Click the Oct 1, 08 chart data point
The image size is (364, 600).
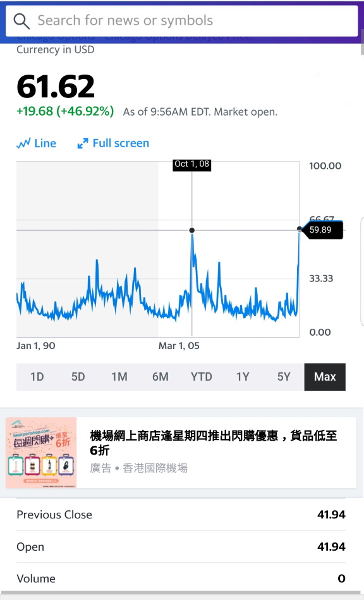(x=192, y=230)
